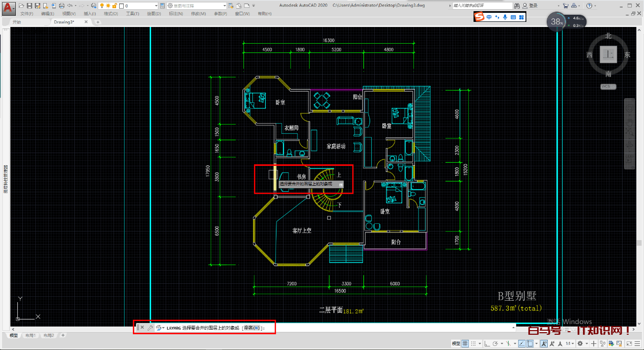The height and width of the screenshot is (350, 644).
Task: Switch to the 布局1 layout tab
Action: [30, 335]
